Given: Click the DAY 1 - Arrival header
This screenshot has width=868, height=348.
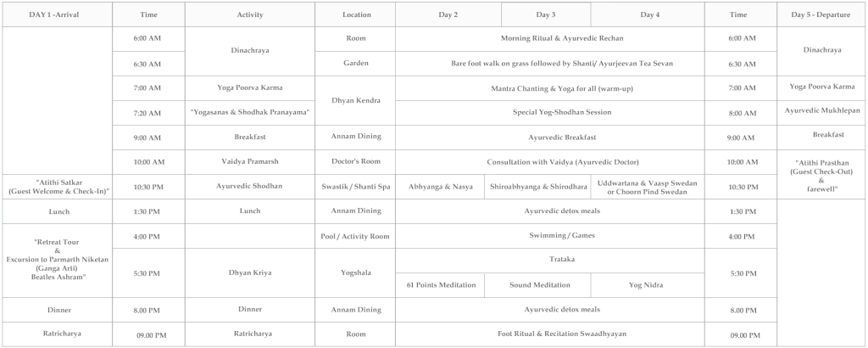Looking at the screenshot, I should (56, 14).
